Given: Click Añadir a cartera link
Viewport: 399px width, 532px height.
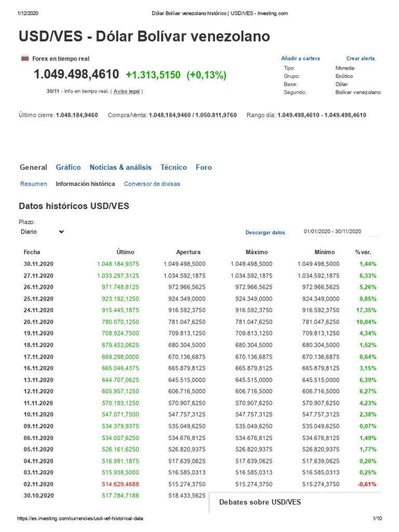Looking at the screenshot, I should coord(300,58).
